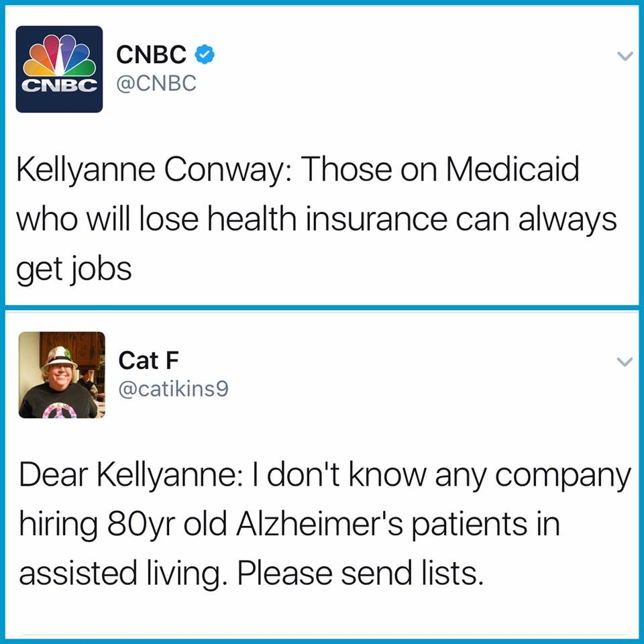The image size is (644, 644).
Task: Click the white CNBC lettering inside the logo
Action: [59, 86]
